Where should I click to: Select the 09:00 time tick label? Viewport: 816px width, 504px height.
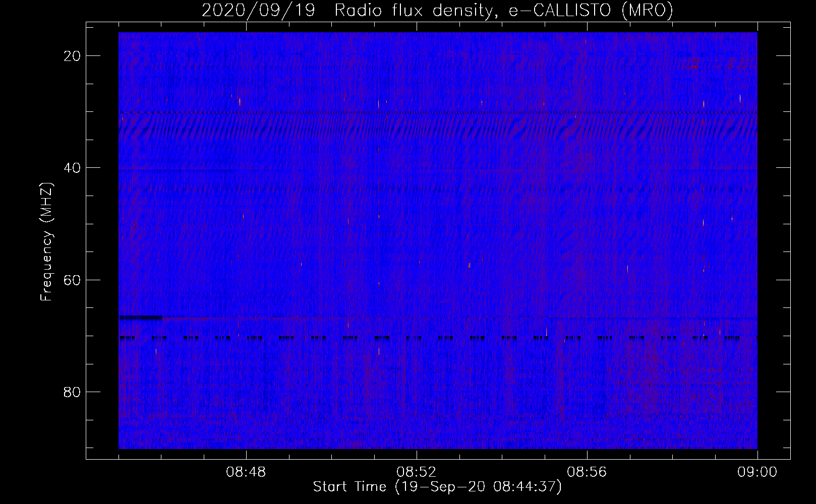click(x=757, y=472)
